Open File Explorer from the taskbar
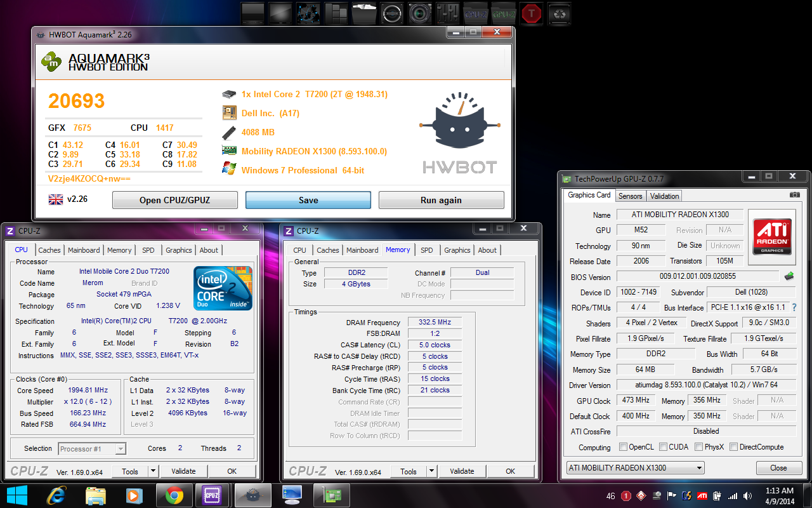This screenshot has width=812, height=508. click(x=95, y=495)
